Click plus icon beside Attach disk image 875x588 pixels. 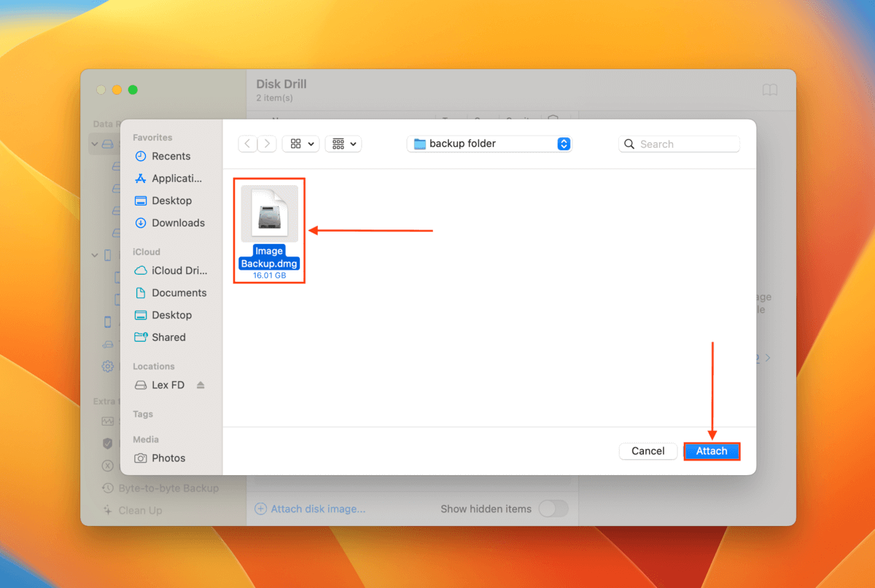(260, 509)
